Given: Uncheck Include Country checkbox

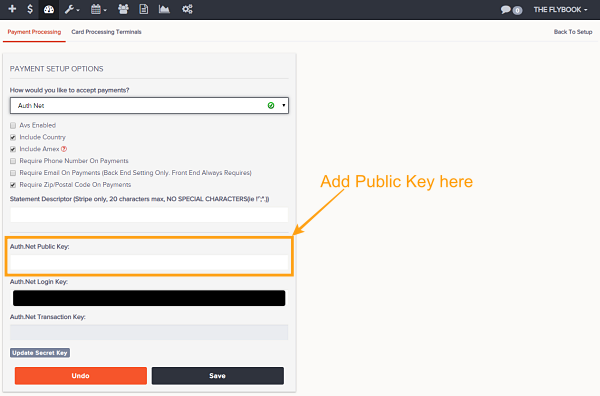Looking at the screenshot, I should [13, 137].
